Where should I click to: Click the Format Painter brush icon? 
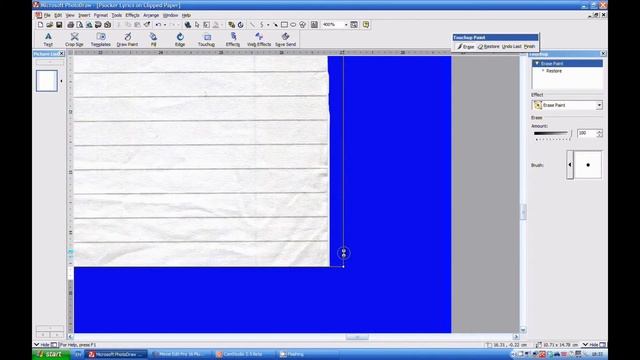(147, 25)
